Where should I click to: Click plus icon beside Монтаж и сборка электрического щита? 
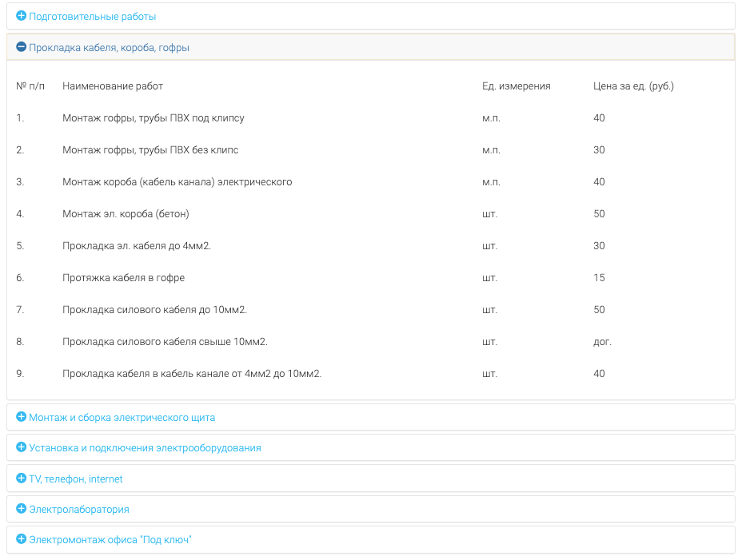tap(22, 417)
